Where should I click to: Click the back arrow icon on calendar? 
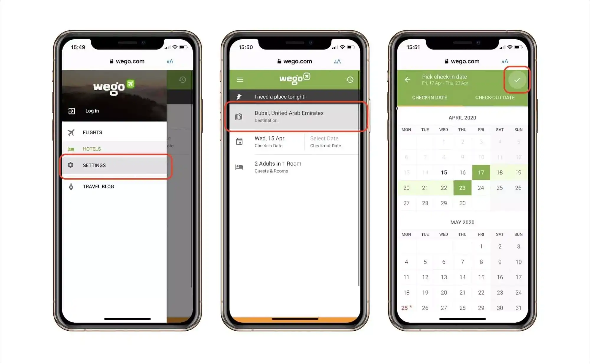tap(408, 80)
